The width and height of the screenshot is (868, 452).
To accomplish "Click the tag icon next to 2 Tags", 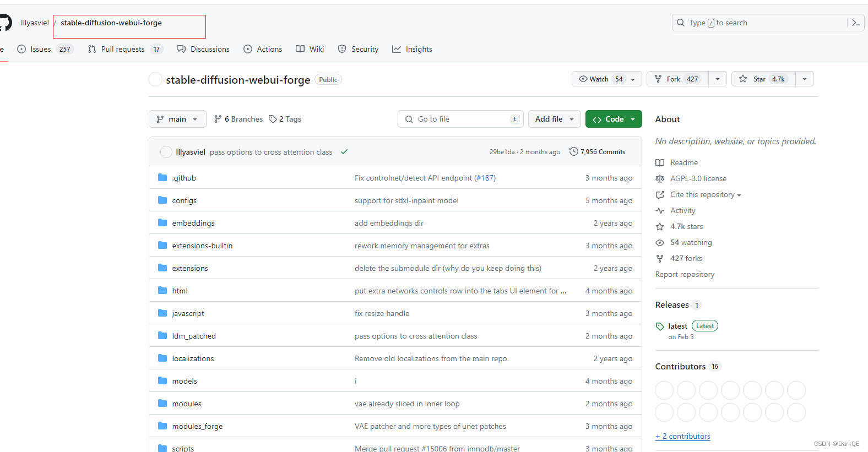I will tap(273, 119).
